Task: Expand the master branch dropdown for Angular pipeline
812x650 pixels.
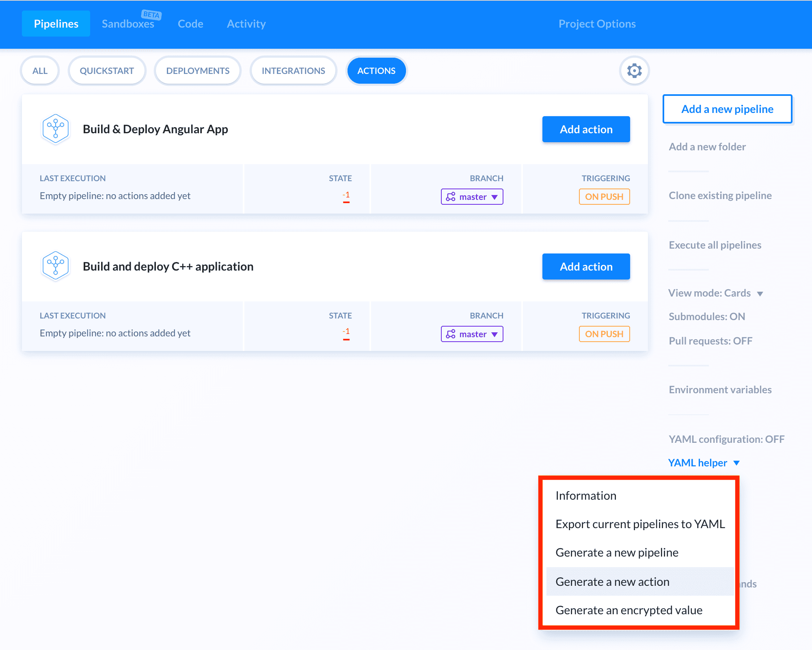Action: point(472,196)
